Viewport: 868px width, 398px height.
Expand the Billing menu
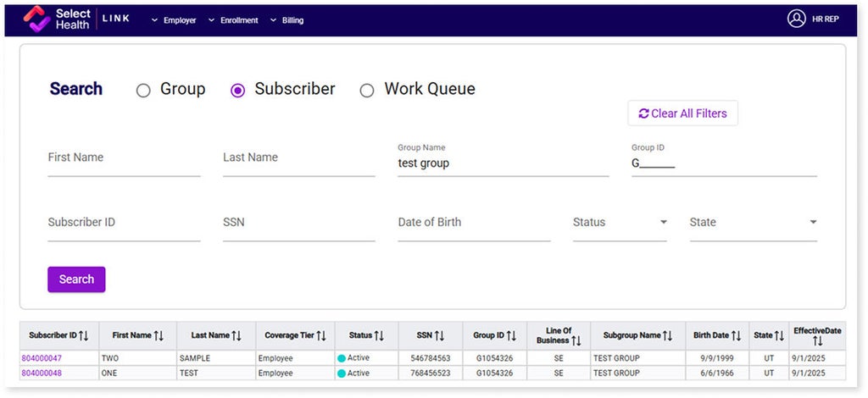click(287, 20)
